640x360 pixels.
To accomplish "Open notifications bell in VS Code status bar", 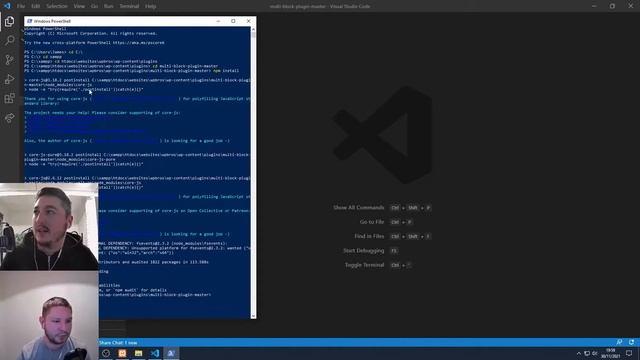I will coord(631,342).
